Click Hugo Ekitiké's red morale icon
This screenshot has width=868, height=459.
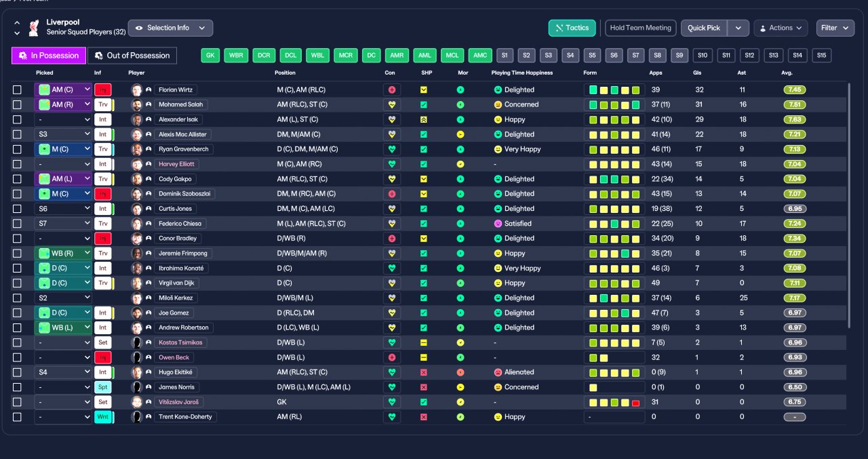click(460, 372)
